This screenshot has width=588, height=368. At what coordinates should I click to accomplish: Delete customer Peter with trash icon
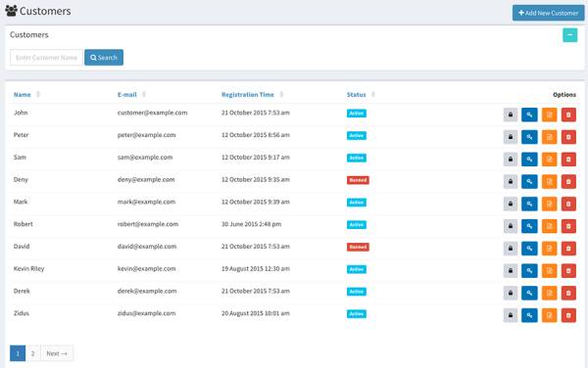coord(568,137)
